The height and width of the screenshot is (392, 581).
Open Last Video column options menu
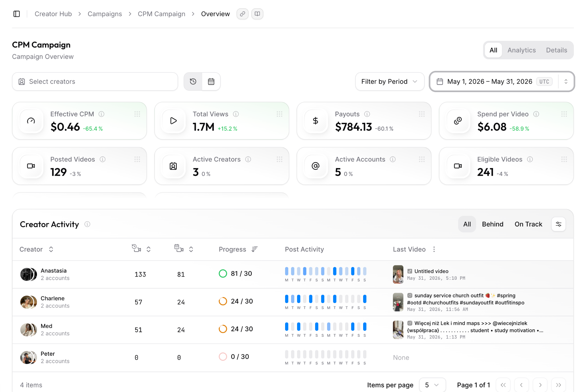[x=434, y=249]
